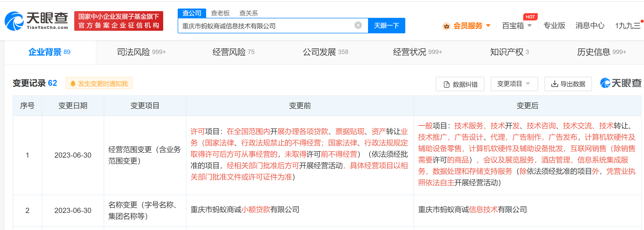The image size is (644, 230).
Task: Open the 公司发展 tab
Action: pyautogui.click(x=325, y=52)
